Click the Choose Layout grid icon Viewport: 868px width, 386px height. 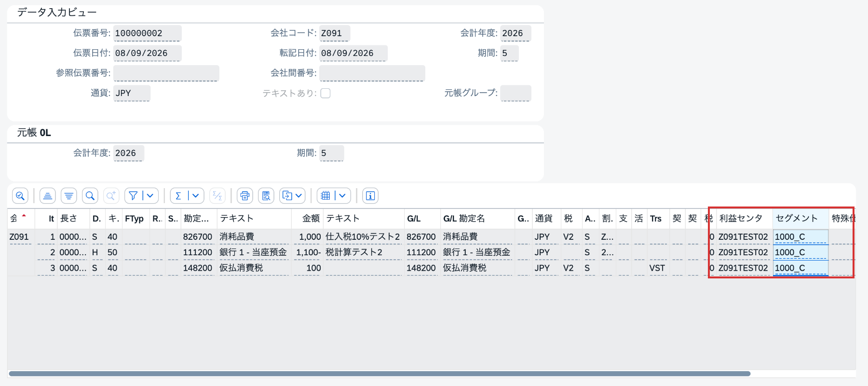click(326, 195)
